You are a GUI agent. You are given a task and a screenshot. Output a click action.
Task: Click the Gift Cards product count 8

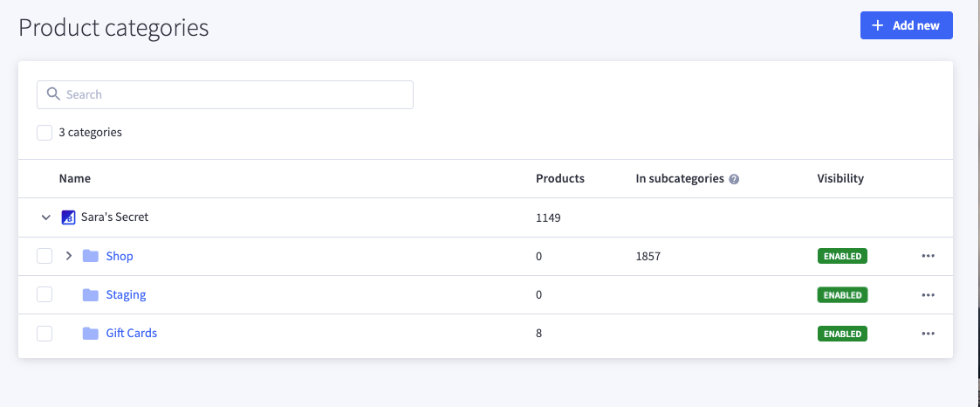[x=538, y=334]
